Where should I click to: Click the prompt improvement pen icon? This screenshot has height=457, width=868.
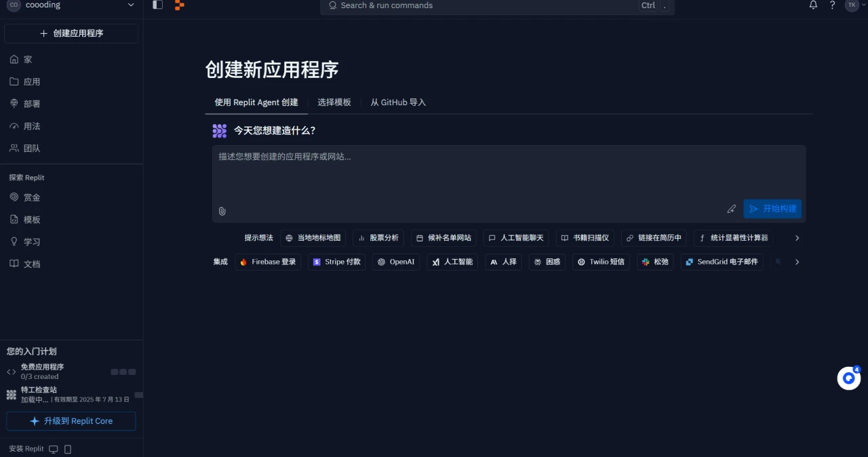[x=732, y=209]
